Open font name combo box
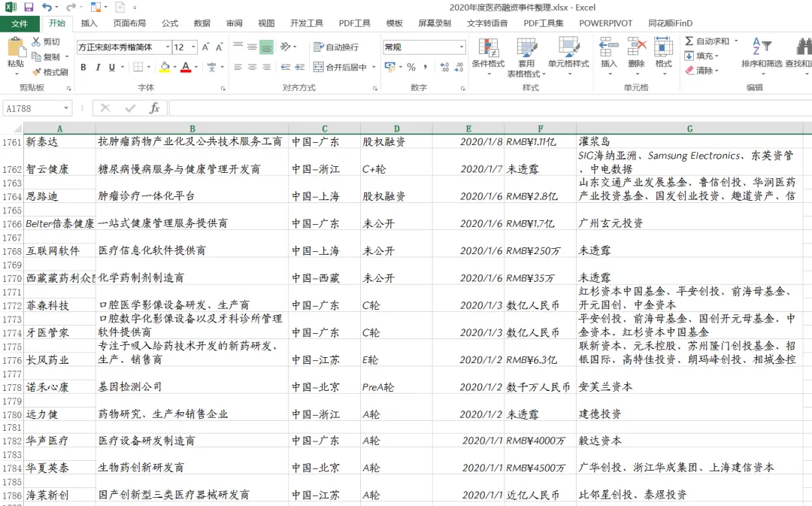 coord(124,47)
